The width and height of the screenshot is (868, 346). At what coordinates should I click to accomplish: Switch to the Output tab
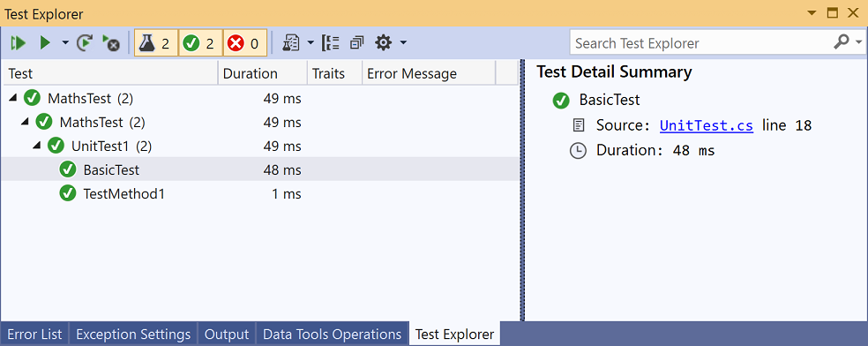(x=227, y=335)
